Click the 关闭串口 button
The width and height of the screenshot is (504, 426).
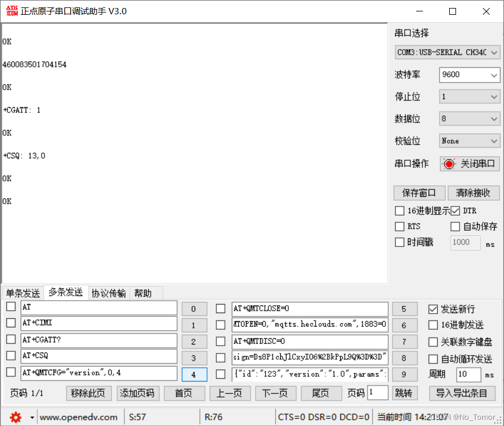(470, 164)
